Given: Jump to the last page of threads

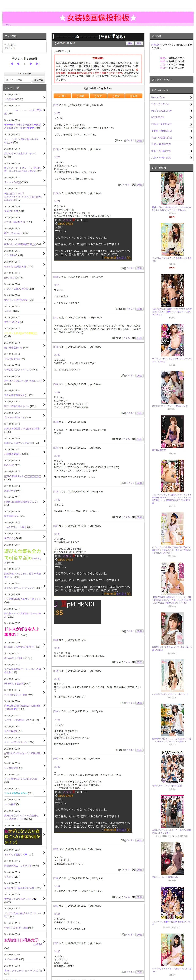Looking at the screenshot, I should tap(38, 64).
